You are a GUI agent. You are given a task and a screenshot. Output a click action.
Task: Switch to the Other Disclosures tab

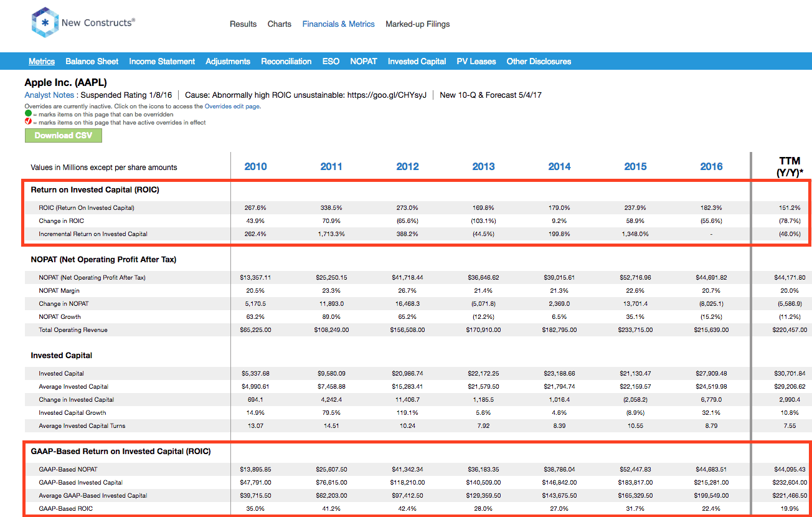(x=539, y=61)
